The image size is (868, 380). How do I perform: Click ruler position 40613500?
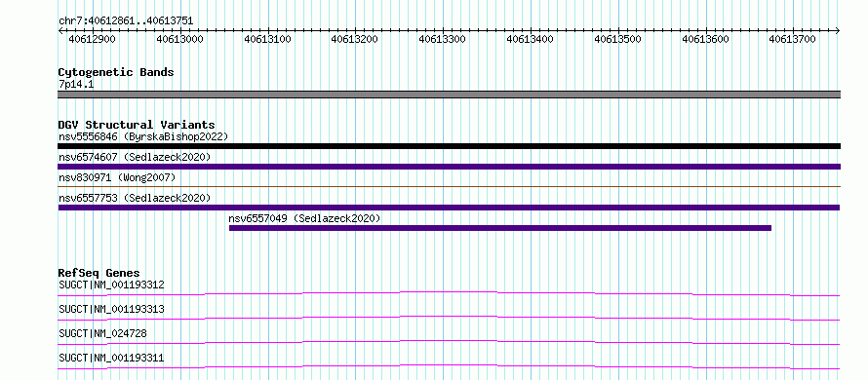pos(617,39)
